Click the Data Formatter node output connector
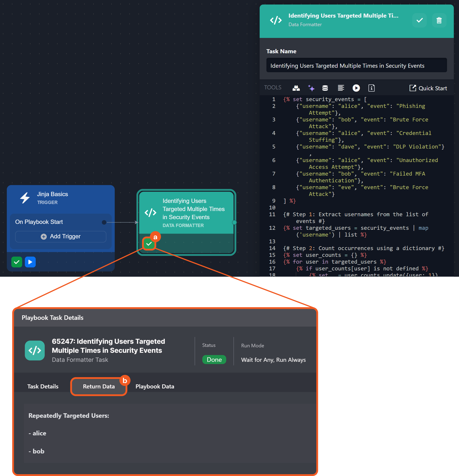Screen dimensions: 459x476 coord(234,222)
